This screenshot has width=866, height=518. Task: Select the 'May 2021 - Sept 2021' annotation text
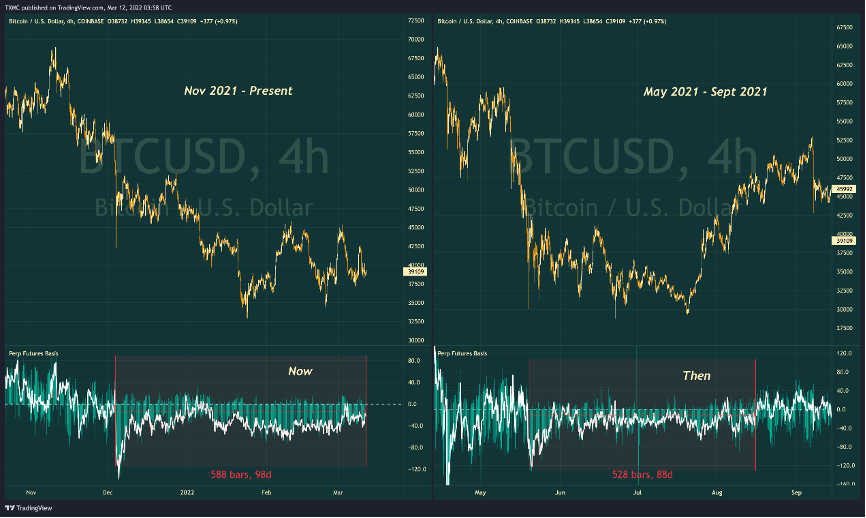point(705,92)
